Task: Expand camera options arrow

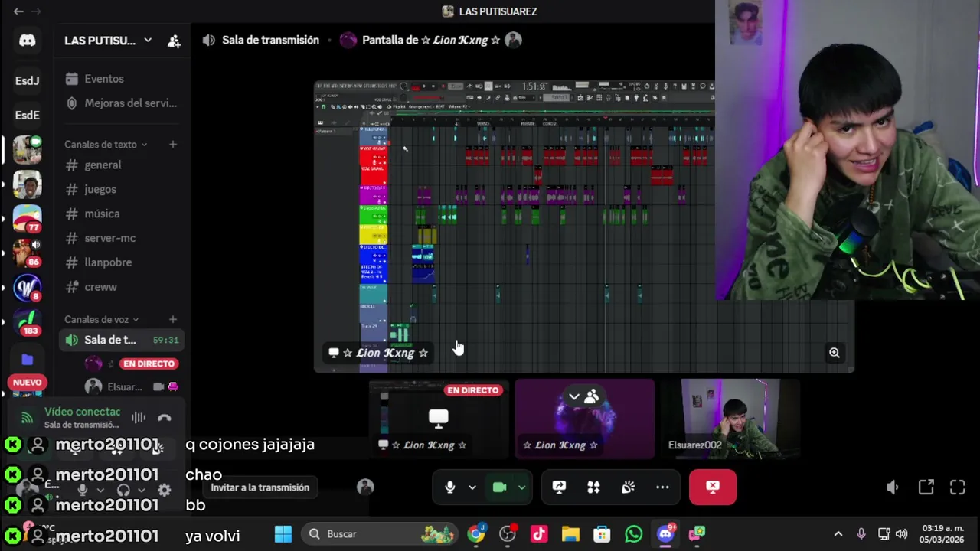Action: tap(521, 487)
